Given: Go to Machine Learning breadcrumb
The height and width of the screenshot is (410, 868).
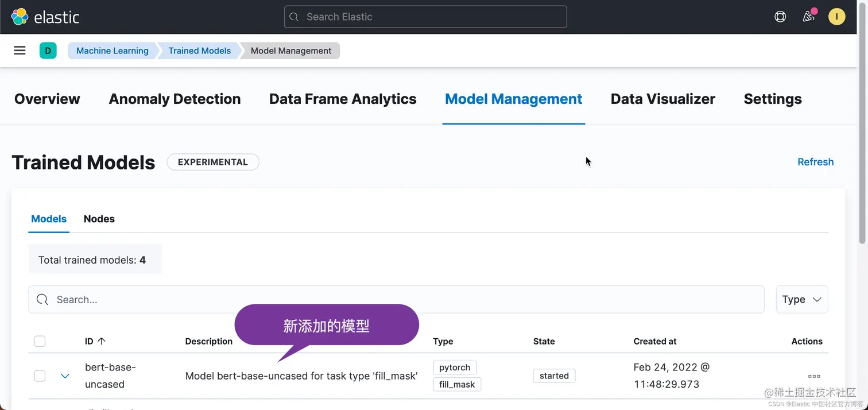Looking at the screenshot, I should (112, 51).
